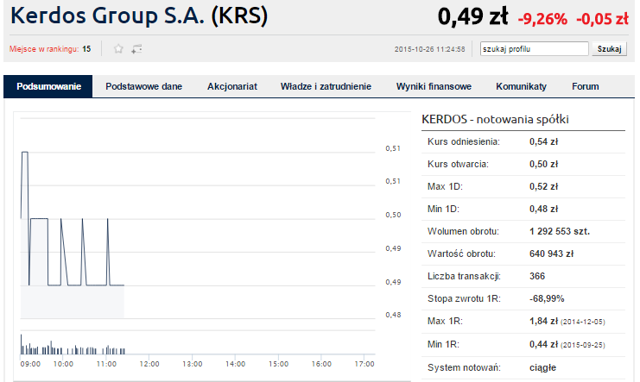Screen dimensions: 640x382
Task: Select the Kurs otwarcia value 0,50 zł
Action: coord(543,164)
